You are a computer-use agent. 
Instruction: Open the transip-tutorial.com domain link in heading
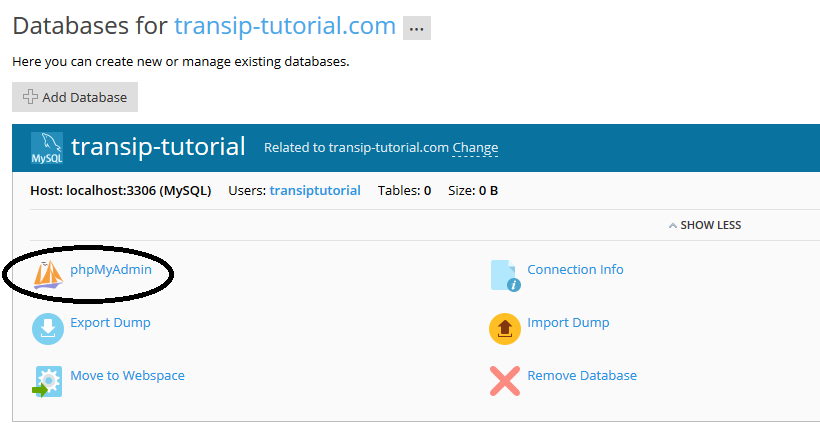coord(285,26)
